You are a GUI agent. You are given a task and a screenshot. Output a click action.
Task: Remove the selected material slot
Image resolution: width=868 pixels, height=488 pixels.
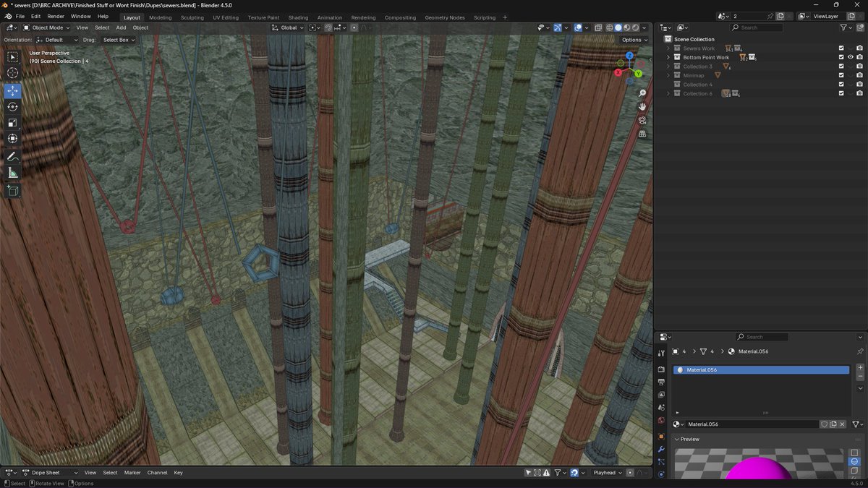pyautogui.click(x=860, y=377)
